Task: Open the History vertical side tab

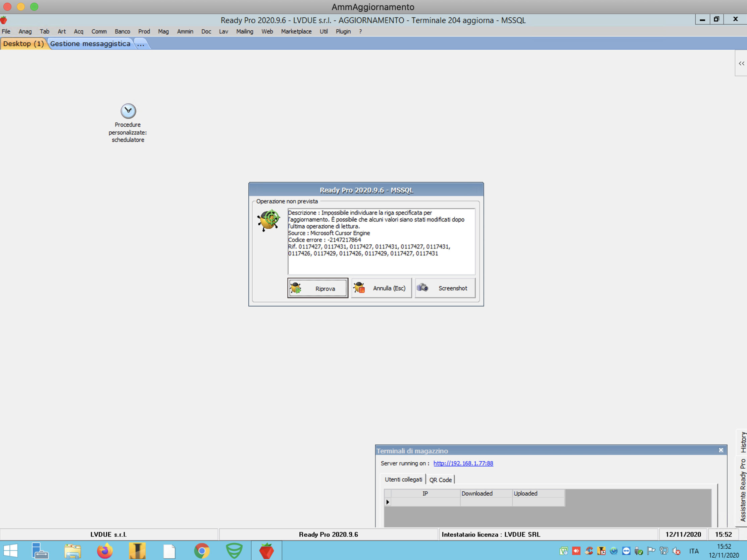Action: tap(743, 442)
